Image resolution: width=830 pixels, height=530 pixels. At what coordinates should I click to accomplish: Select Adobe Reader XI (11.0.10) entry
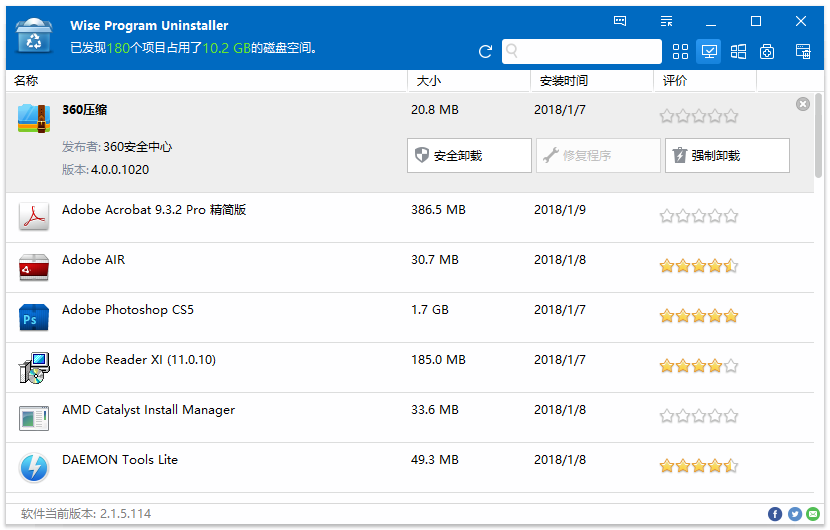tap(410, 367)
